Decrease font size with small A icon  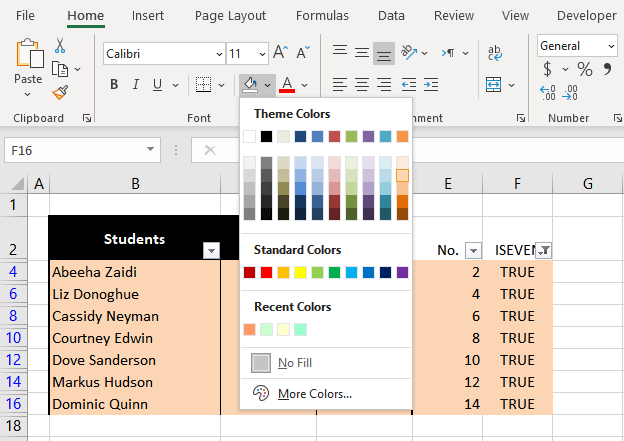[303, 52]
